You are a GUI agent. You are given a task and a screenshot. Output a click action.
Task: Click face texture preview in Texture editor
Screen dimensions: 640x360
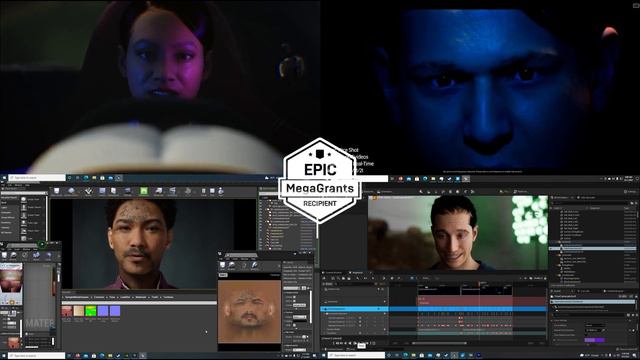point(249,311)
